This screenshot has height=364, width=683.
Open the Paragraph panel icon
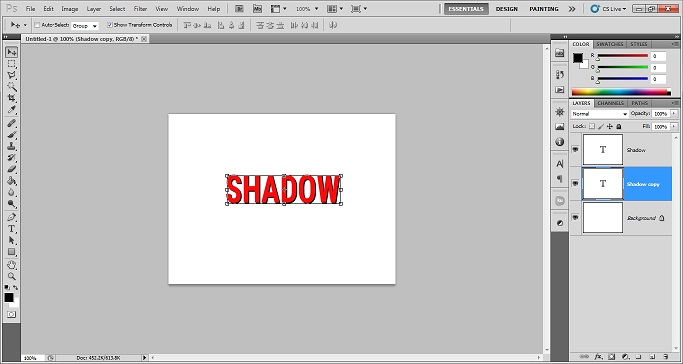(x=560, y=179)
